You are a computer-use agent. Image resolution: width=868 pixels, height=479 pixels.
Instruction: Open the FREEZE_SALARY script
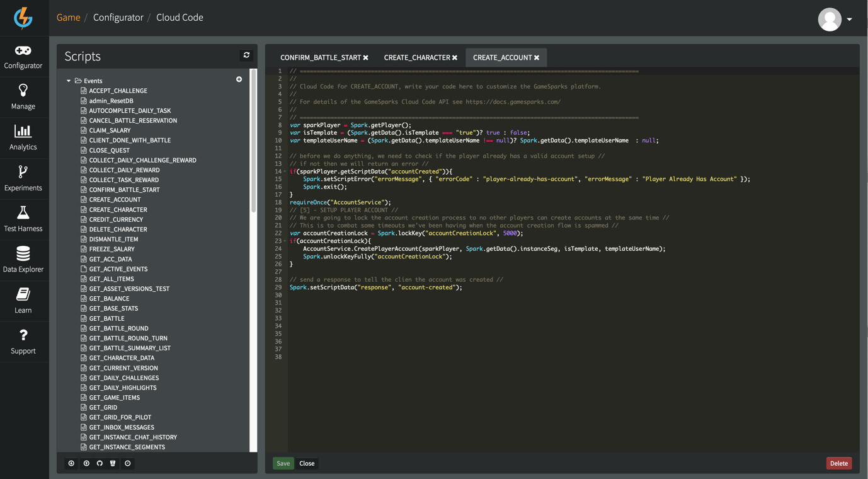111,249
